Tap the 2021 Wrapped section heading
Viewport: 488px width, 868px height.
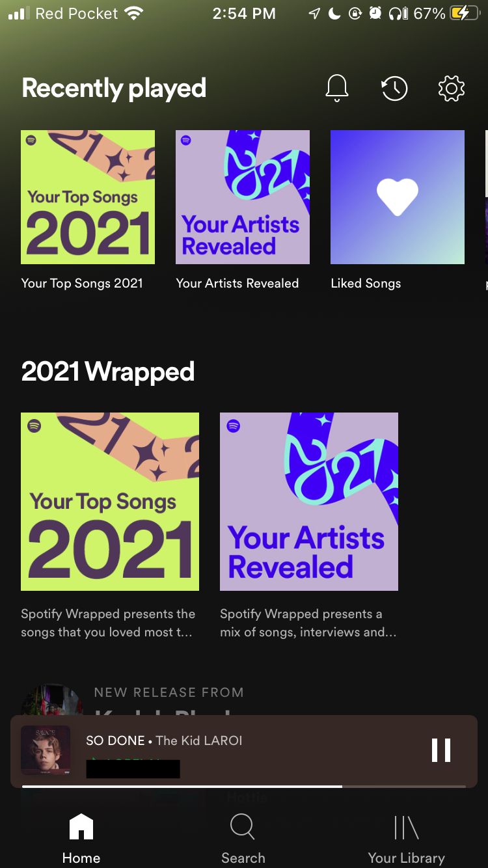point(108,372)
